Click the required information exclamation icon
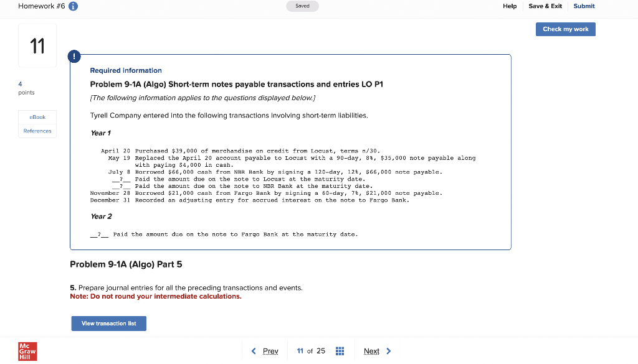This screenshot has height=364, width=638. click(x=74, y=57)
